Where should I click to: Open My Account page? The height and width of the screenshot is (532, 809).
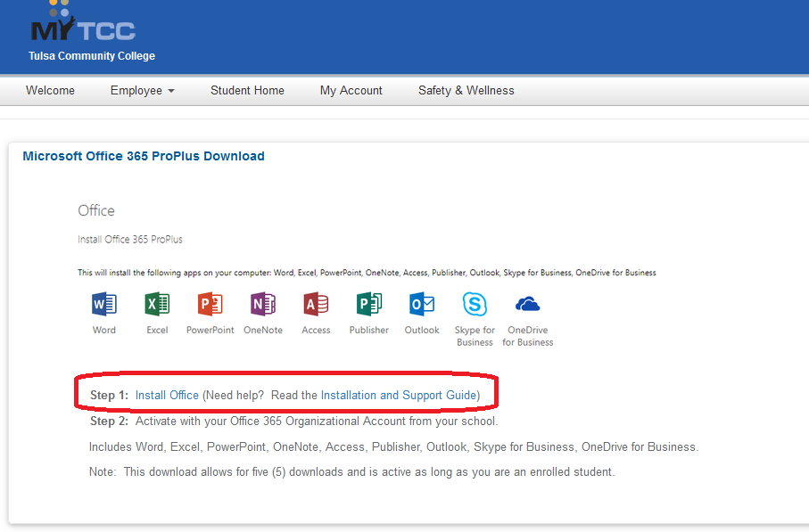point(351,91)
